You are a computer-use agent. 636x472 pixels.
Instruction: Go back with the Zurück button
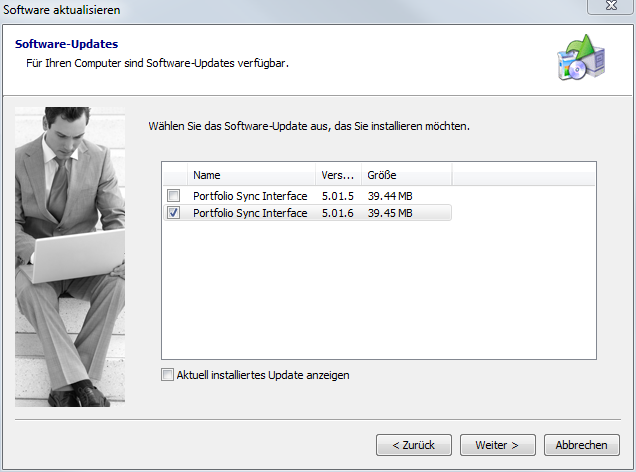(x=414, y=445)
